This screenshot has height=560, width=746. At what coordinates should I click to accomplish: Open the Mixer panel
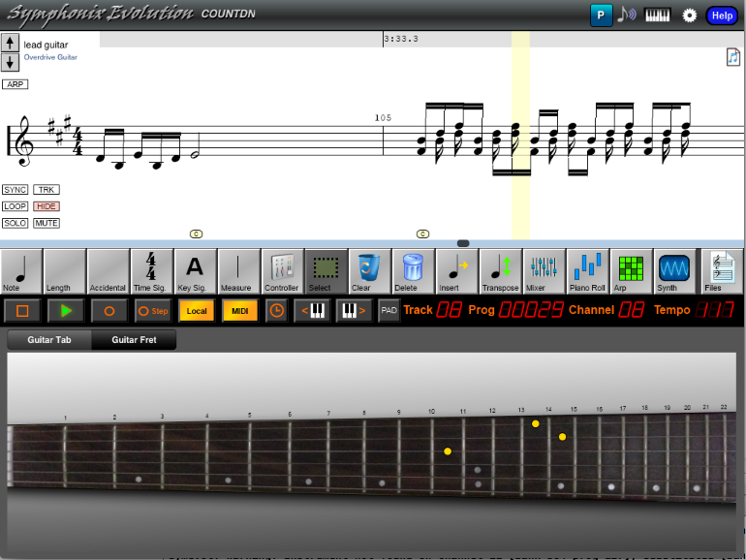544,271
